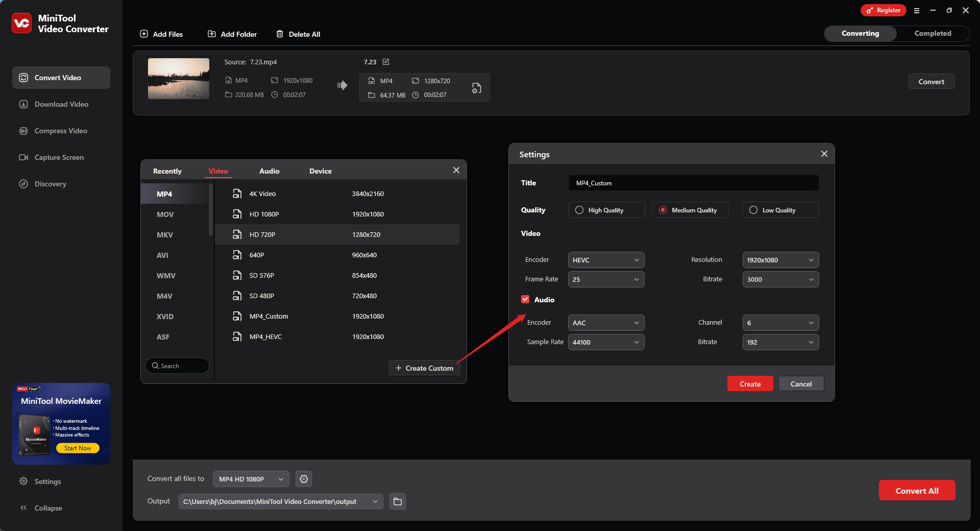Switch to the Video tab
The height and width of the screenshot is (531, 980).
[x=218, y=171]
